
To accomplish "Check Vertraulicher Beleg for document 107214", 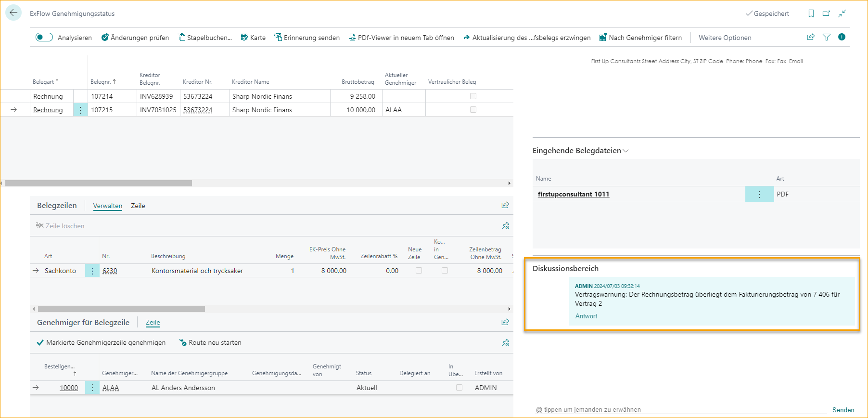I will tap(473, 96).
